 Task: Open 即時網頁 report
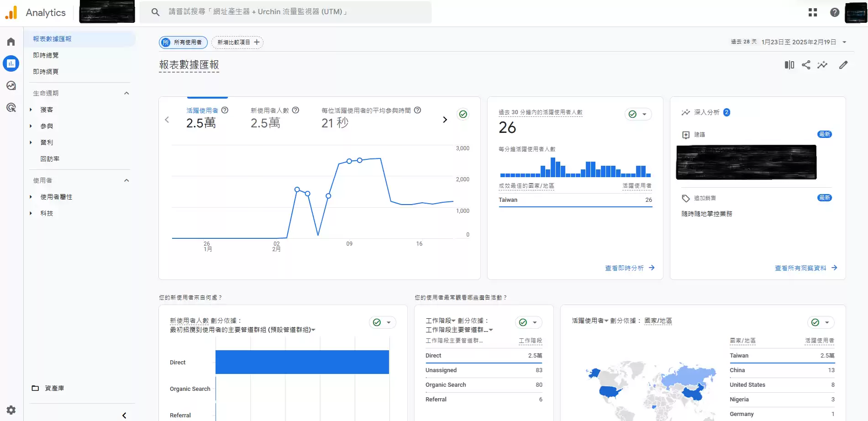point(46,72)
